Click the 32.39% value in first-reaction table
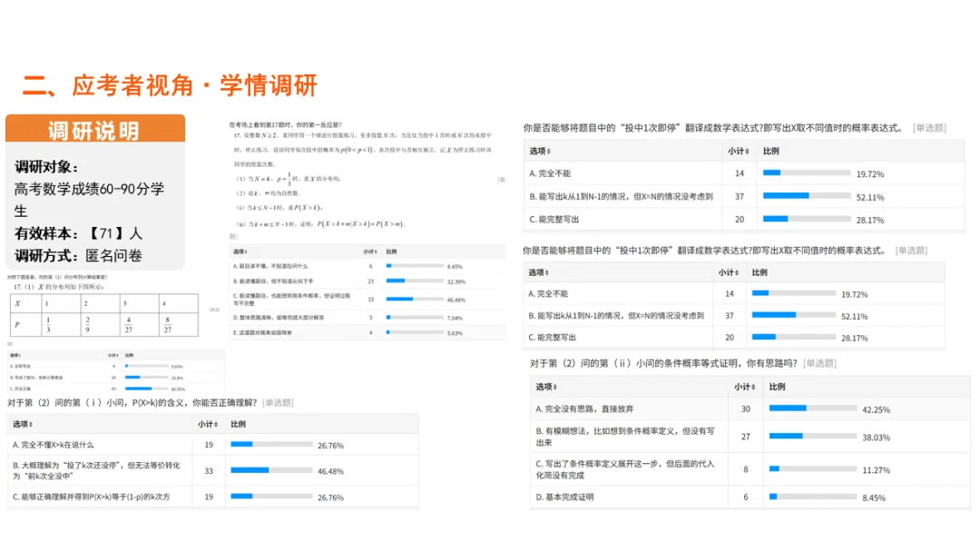 pos(456,282)
